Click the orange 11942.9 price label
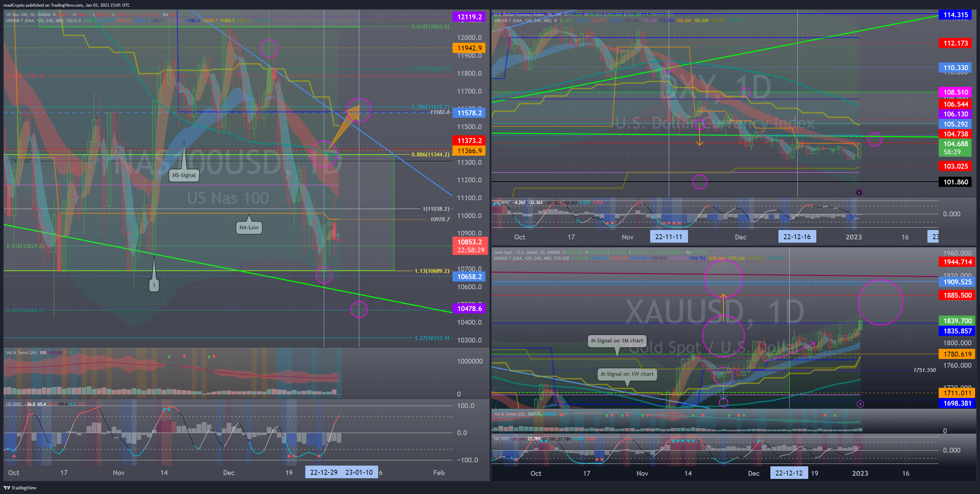Viewport: 980px width, 494px height. click(x=469, y=48)
